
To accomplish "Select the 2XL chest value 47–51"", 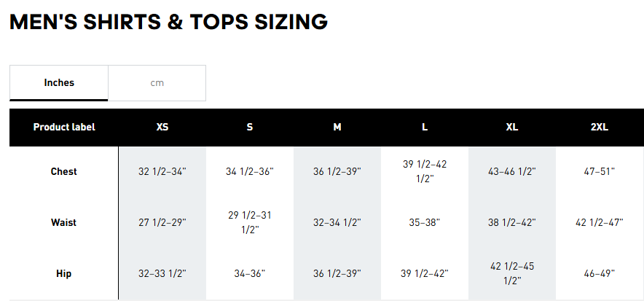I will pos(600,172).
